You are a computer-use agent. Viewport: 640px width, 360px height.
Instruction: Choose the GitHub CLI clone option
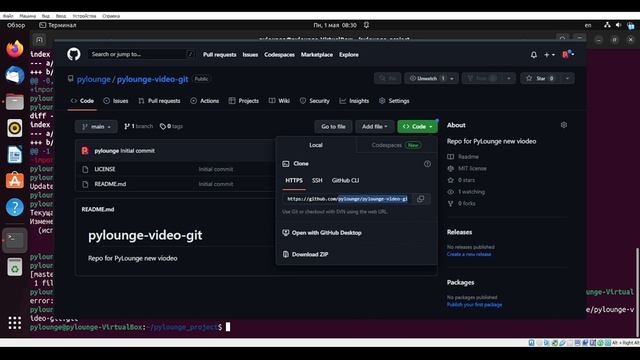click(345, 180)
